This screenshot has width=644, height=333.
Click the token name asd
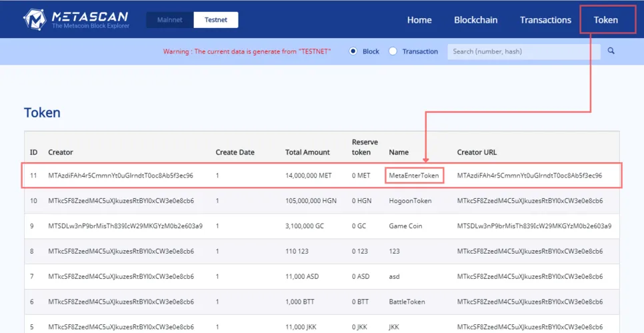(394, 276)
